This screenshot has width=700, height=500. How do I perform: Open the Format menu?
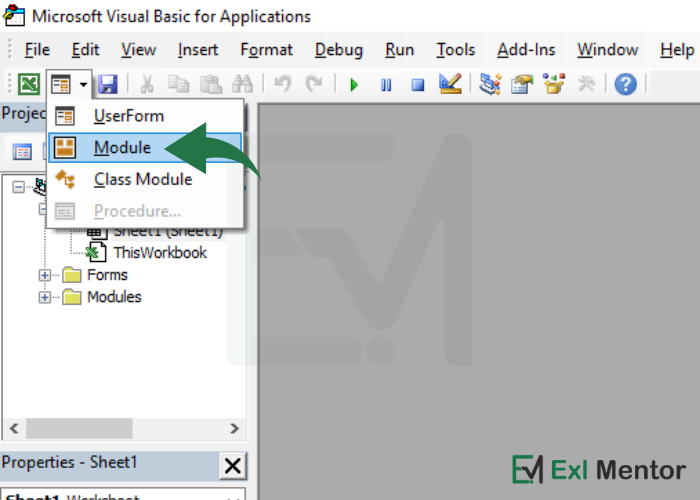coord(267,50)
